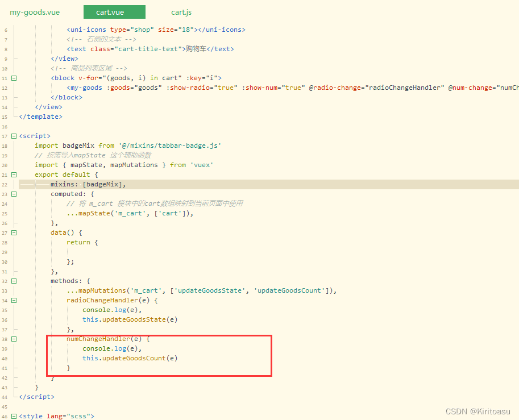Click the text 'mixins: [badgeMix],'
Screen dimensions: 519x420
tap(88, 184)
